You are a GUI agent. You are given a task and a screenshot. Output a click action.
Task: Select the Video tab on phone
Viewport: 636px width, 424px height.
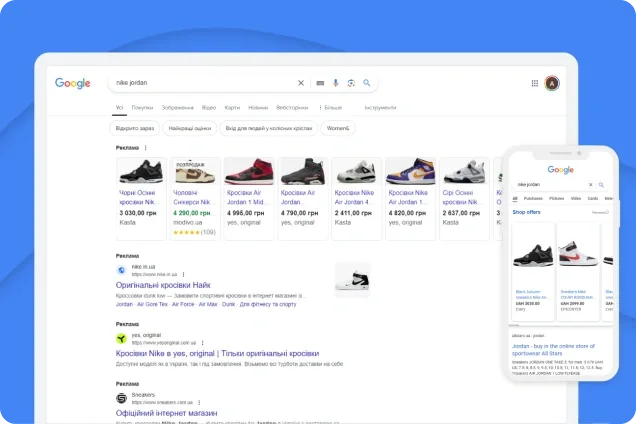(x=576, y=199)
